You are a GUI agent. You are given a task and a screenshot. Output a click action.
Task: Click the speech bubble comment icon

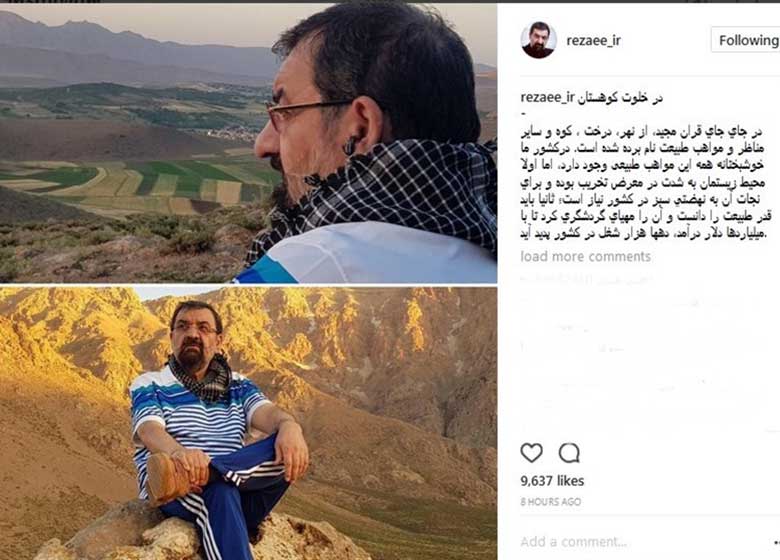[569, 453]
